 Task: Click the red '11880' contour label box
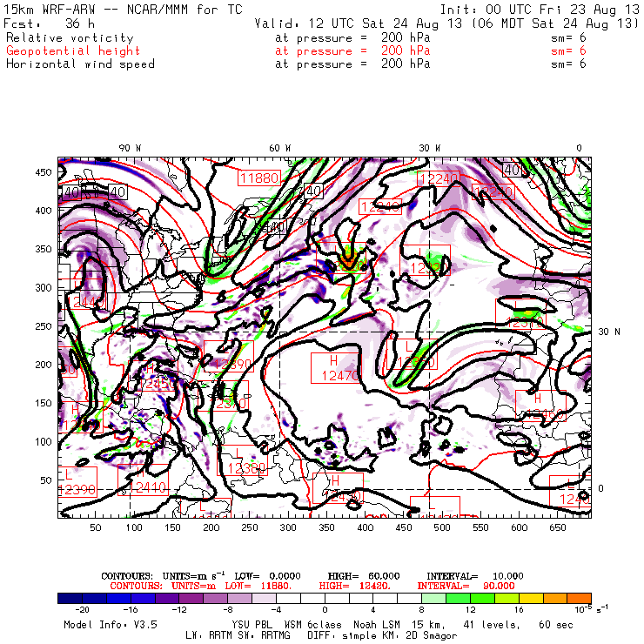coord(259,178)
